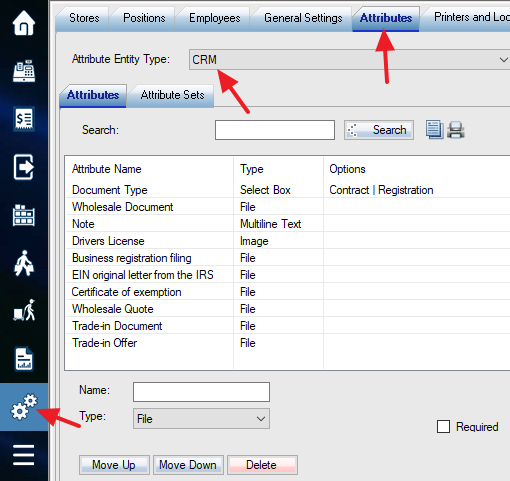
Task: Open the reports chart document icon
Action: pos(24,359)
